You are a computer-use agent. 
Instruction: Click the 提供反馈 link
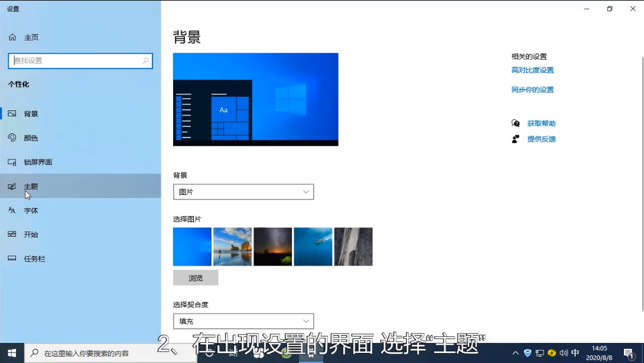541,139
